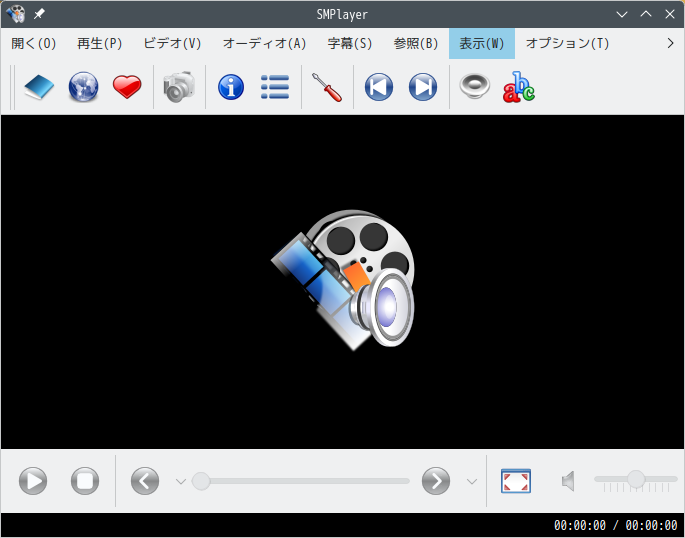This screenshot has height=538, width=685.
Task: Open URL using the globe icon
Action: click(83, 87)
